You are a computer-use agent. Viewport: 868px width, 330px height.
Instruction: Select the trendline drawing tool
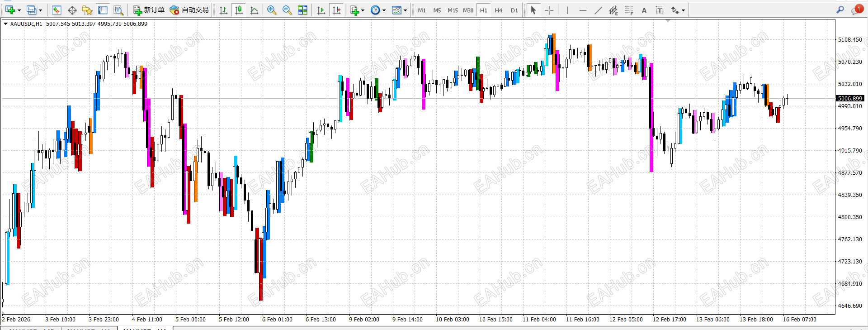pos(598,10)
